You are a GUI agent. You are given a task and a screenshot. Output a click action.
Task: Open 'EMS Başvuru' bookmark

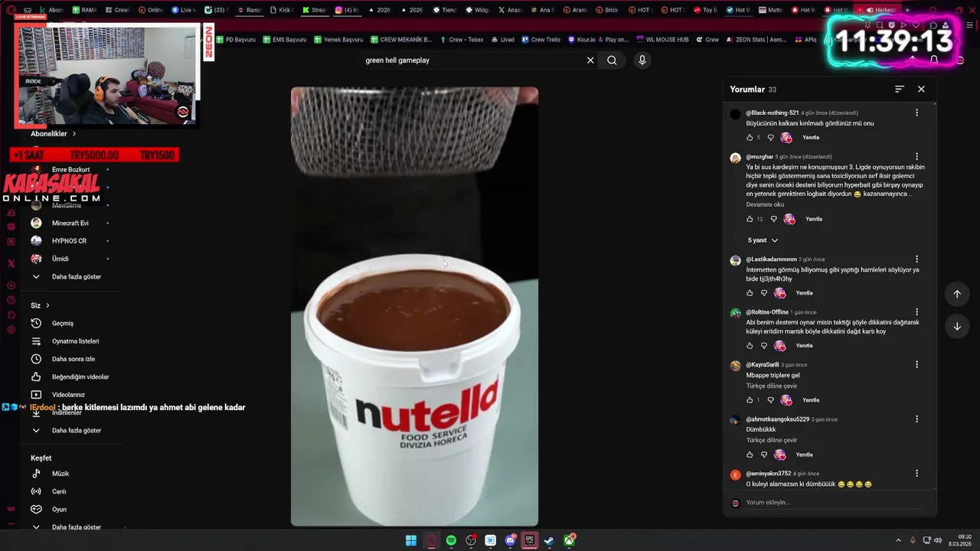285,40
